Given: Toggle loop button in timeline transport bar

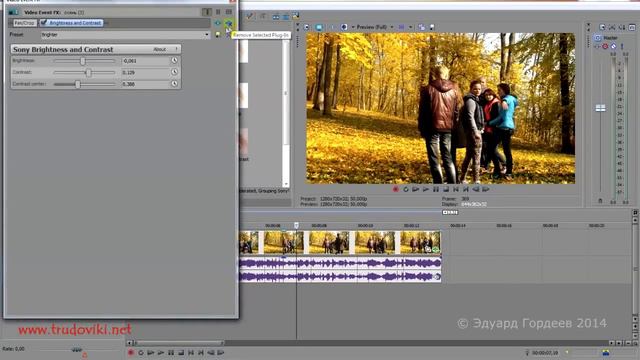Looking at the screenshot, I should 141,353.
